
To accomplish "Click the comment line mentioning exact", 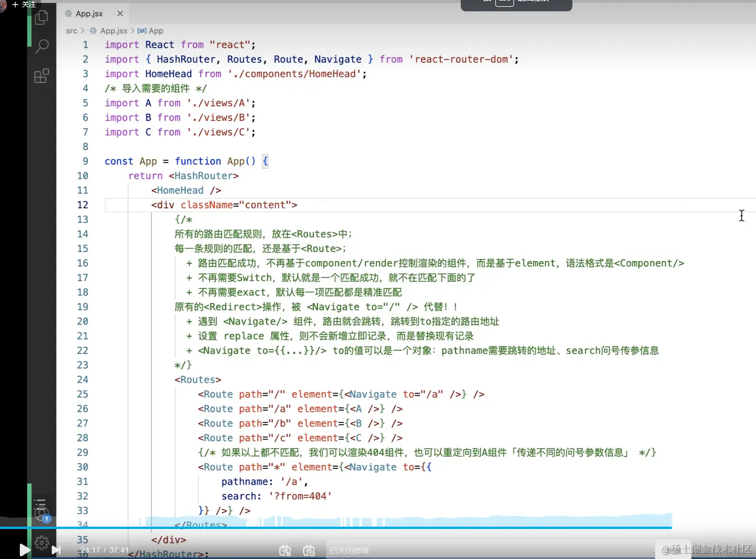I will coord(294,293).
